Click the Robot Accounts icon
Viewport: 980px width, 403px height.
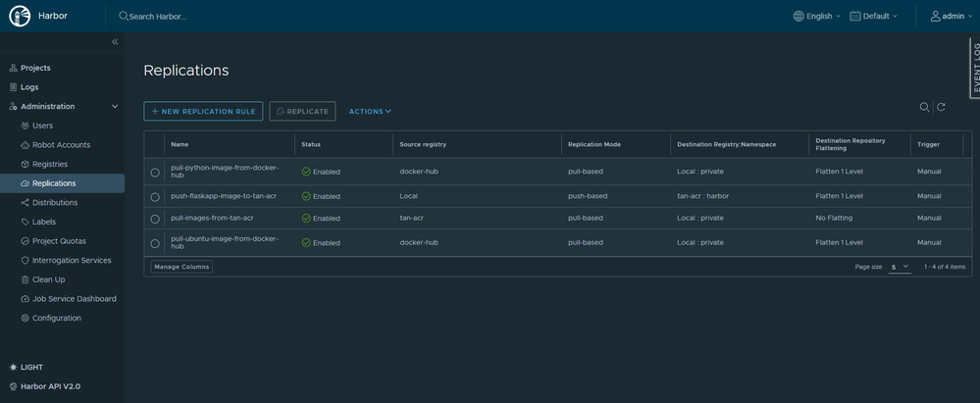25,145
